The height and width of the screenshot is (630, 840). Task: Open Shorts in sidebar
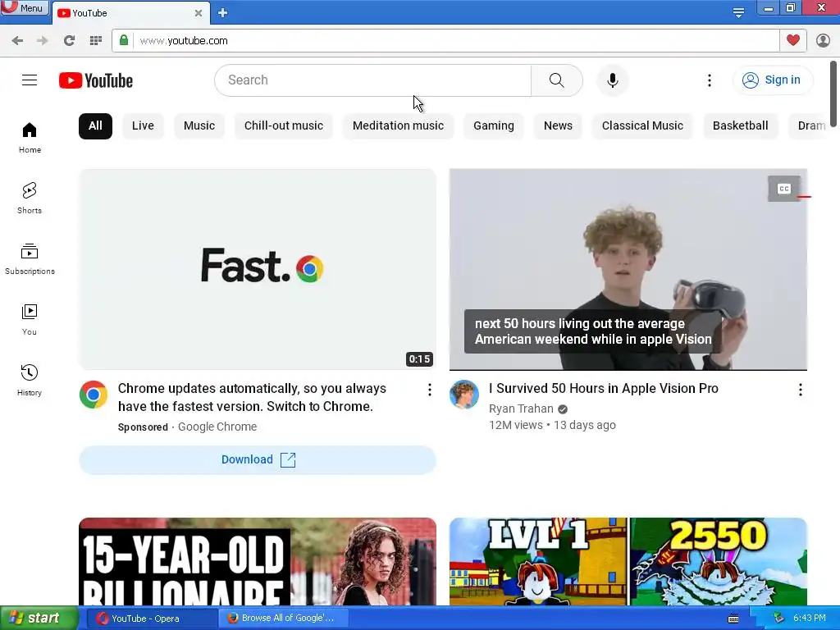(x=30, y=199)
